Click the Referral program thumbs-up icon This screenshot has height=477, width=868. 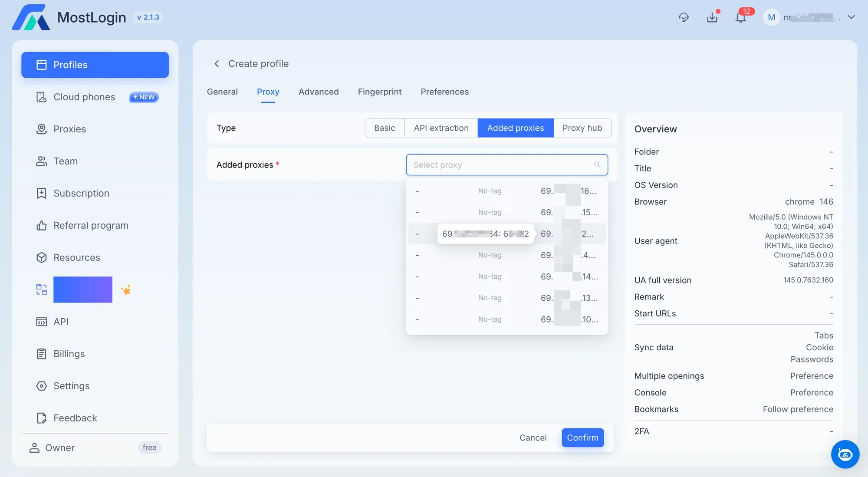[x=41, y=225]
